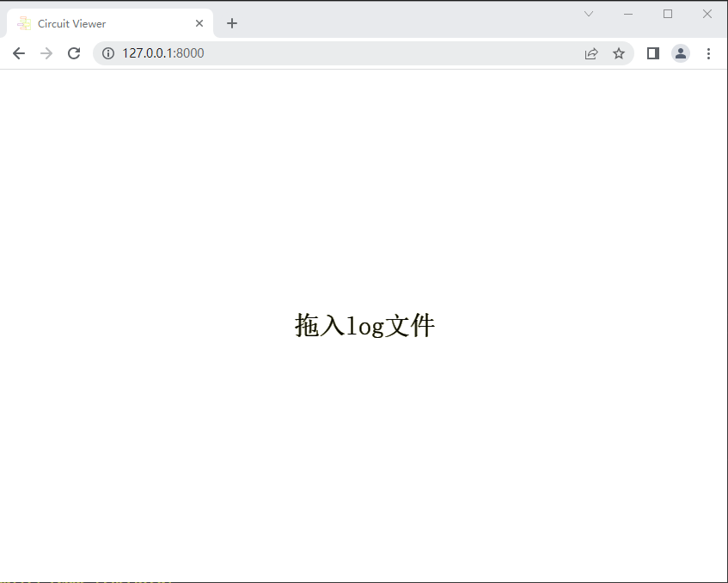Go back to the previous page

point(19,53)
